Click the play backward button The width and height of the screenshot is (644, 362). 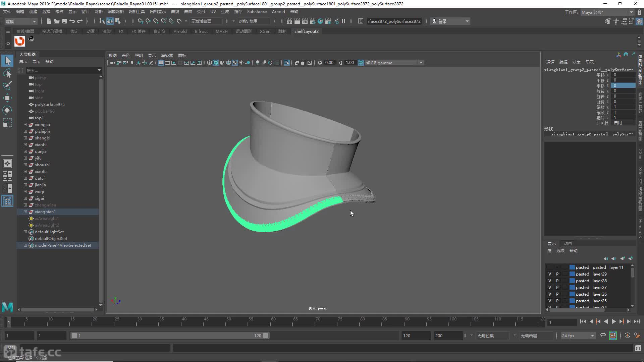click(x=606, y=321)
